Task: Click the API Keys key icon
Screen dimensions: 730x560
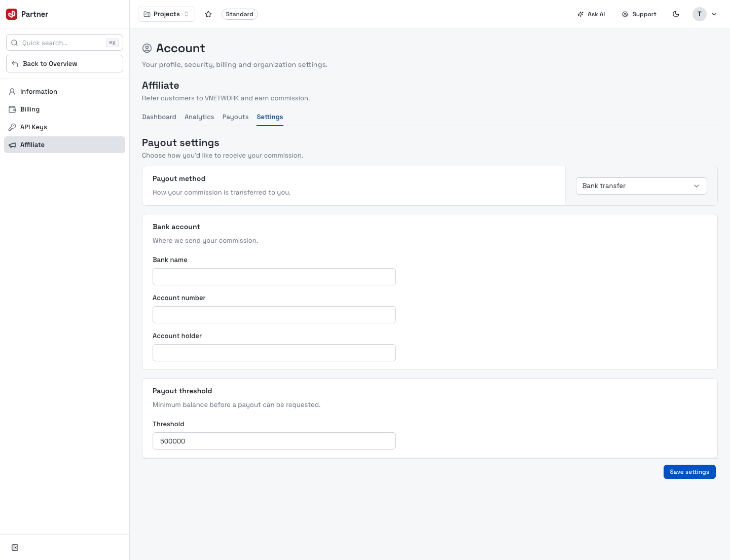Action: (12, 127)
